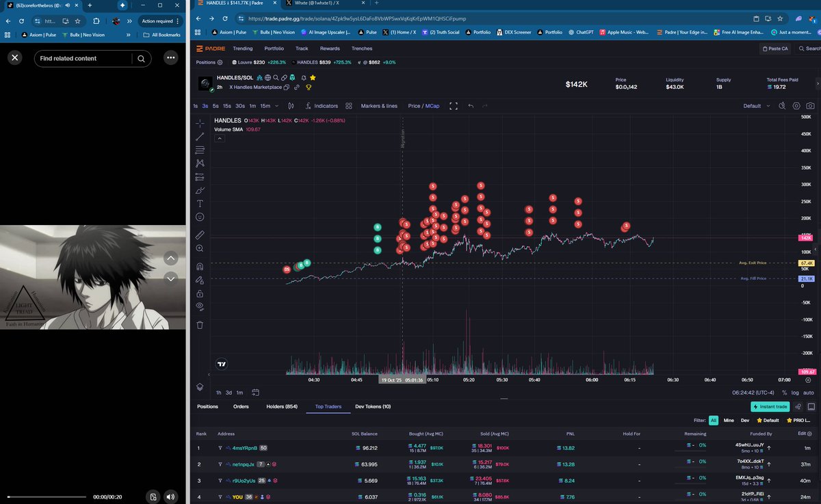The width and height of the screenshot is (821, 504).
Task: Select the text annotation tool
Action: pos(200,203)
